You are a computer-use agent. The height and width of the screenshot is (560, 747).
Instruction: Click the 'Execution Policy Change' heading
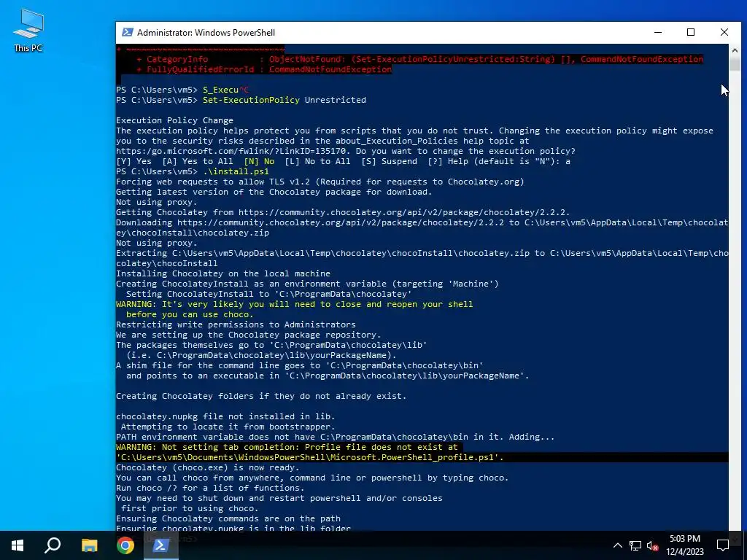tap(175, 120)
